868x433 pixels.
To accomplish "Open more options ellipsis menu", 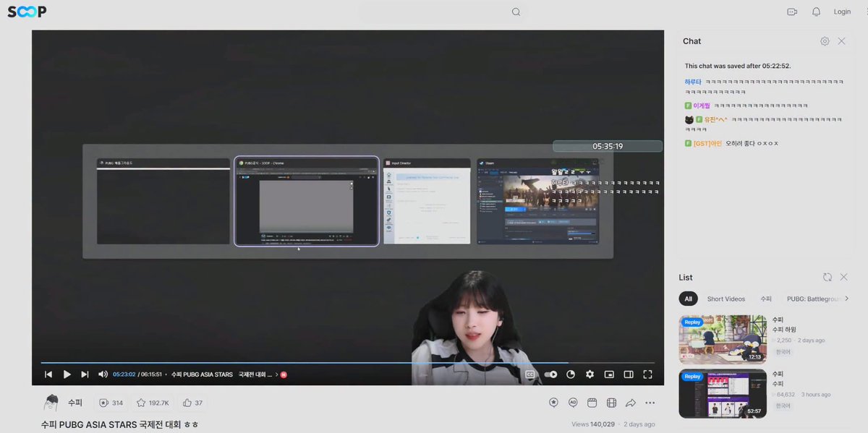I will (x=650, y=403).
